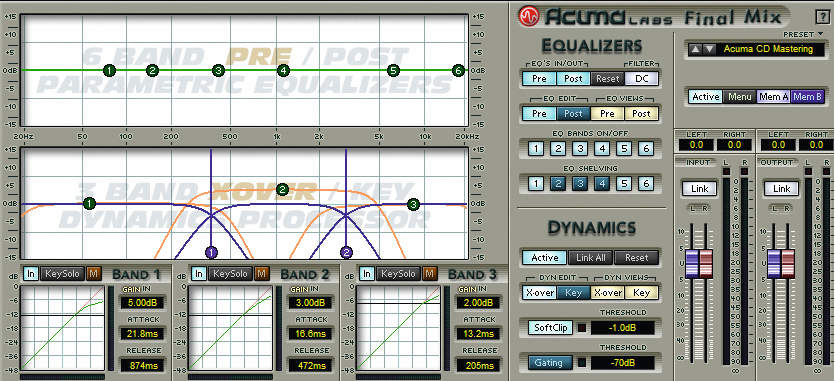
Task: Click the red input right fader
Action: (706, 263)
